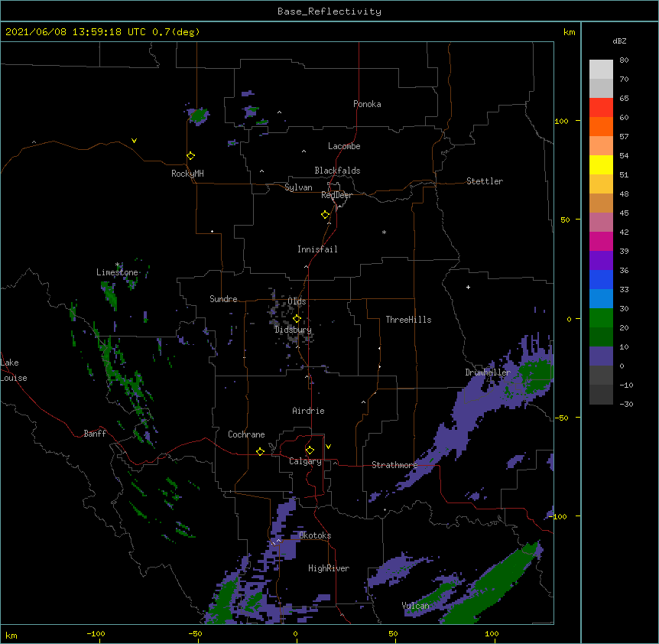Image resolution: width=659 pixels, height=644 pixels.
Task: Click the white plus marker north of Drumheller
Action: click(x=468, y=287)
